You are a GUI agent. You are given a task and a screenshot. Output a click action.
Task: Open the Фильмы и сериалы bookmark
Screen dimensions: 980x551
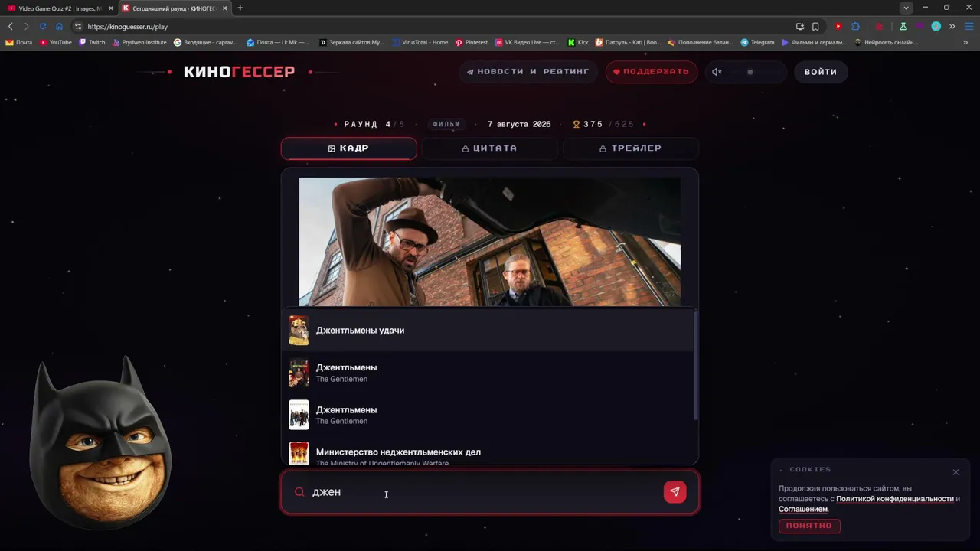[814, 43]
